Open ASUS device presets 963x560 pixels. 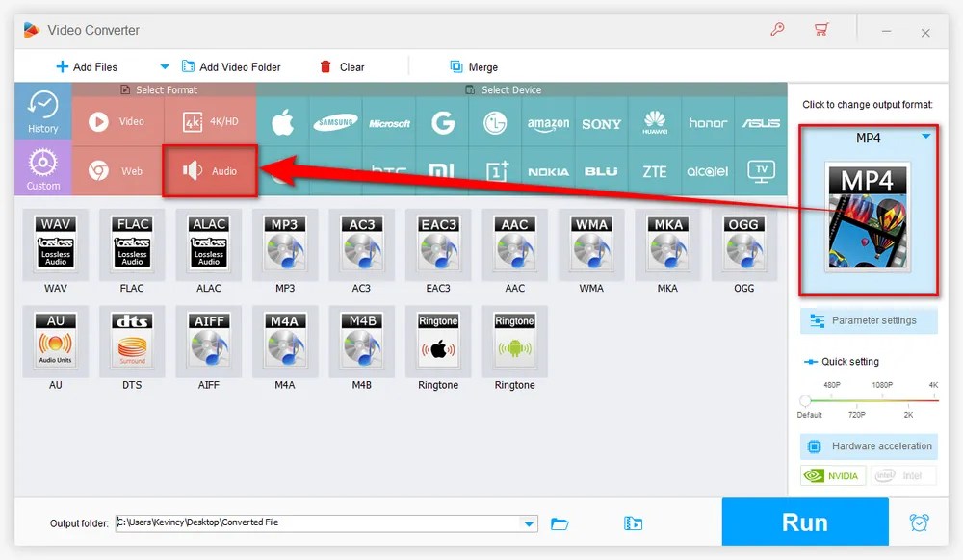[761, 123]
